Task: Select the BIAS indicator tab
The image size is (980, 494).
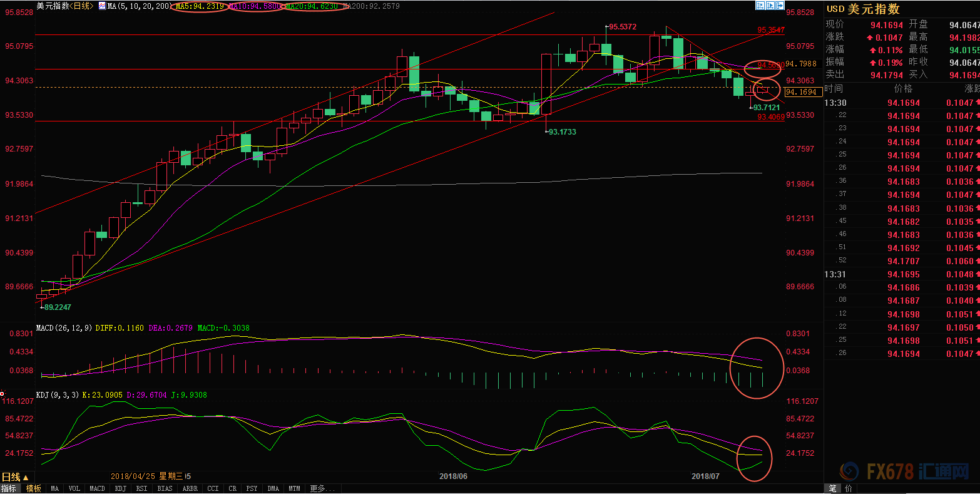Action: [165, 488]
